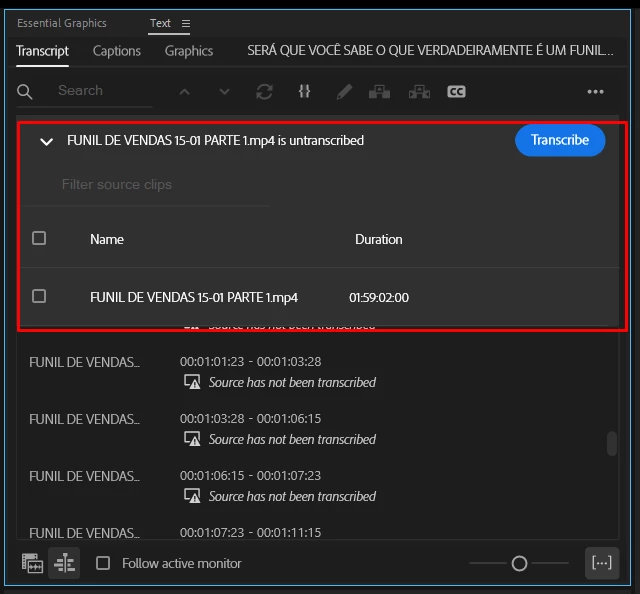Click the first speaker insert icon
This screenshot has height=594, width=640.
[380, 92]
